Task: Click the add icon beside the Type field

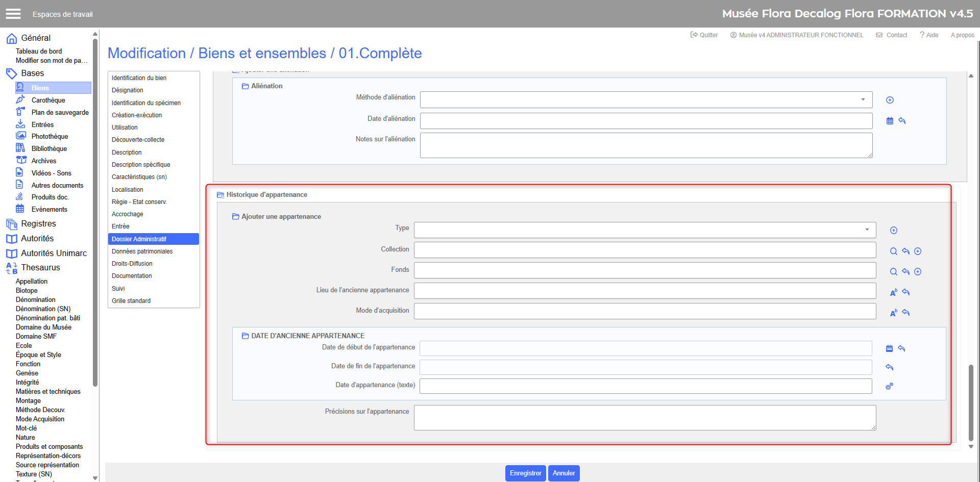Action: click(893, 231)
